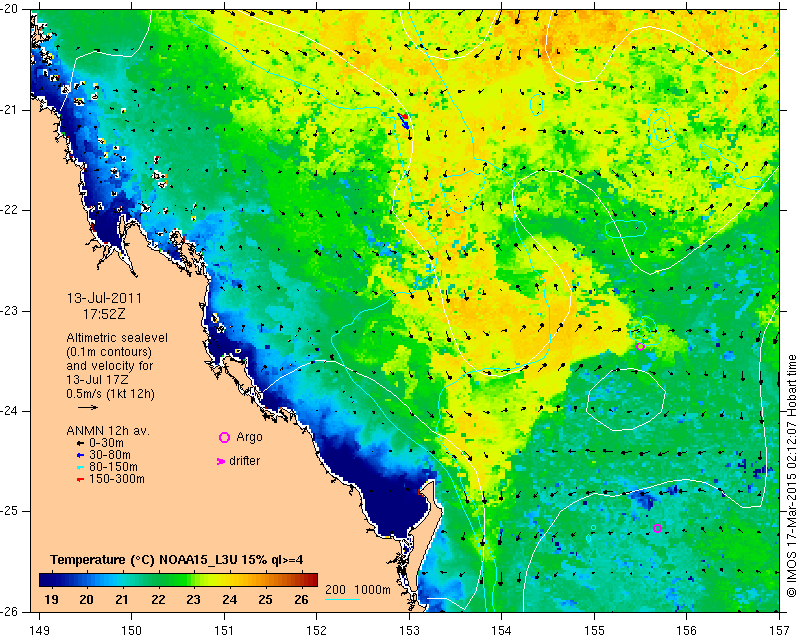The width and height of the screenshot is (800, 640).
Task: Click the 0.5m/s velocity scale arrow
Action: click(x=88, y=407)
